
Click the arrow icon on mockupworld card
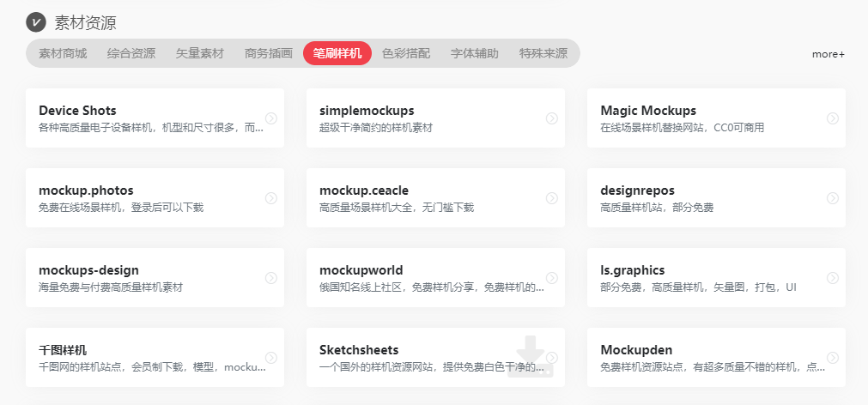552,277
